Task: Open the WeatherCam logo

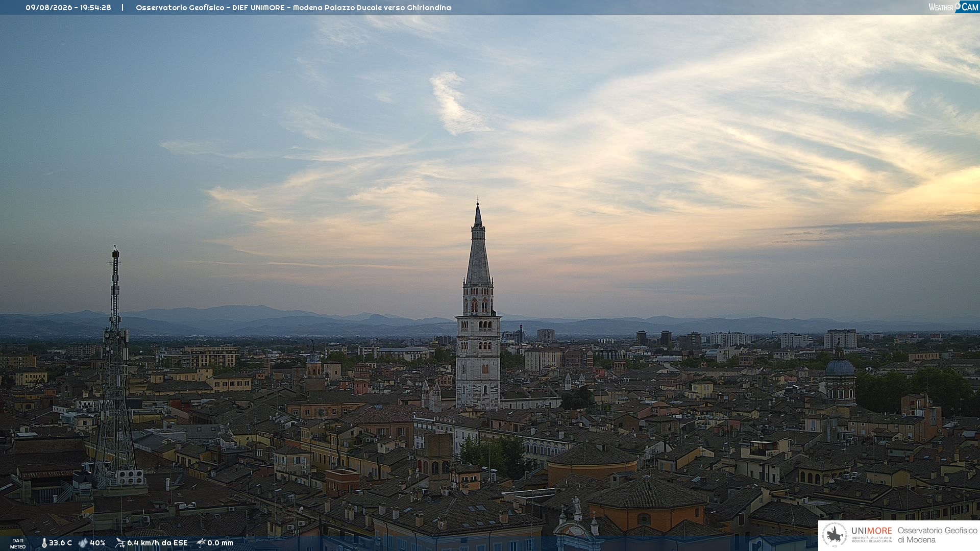Action: pos(953,7)
